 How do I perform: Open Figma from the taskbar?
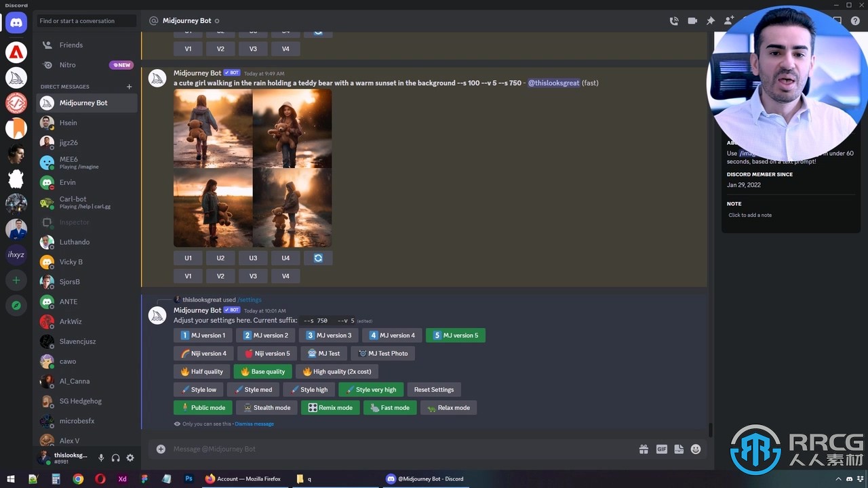[144, 479]
